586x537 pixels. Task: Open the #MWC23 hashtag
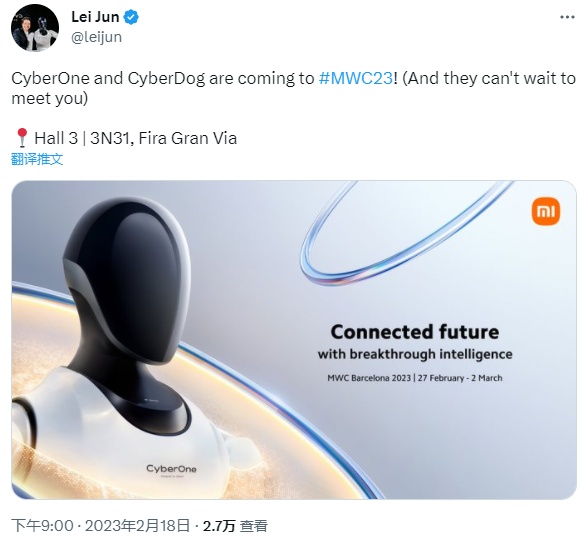(355, 78)
